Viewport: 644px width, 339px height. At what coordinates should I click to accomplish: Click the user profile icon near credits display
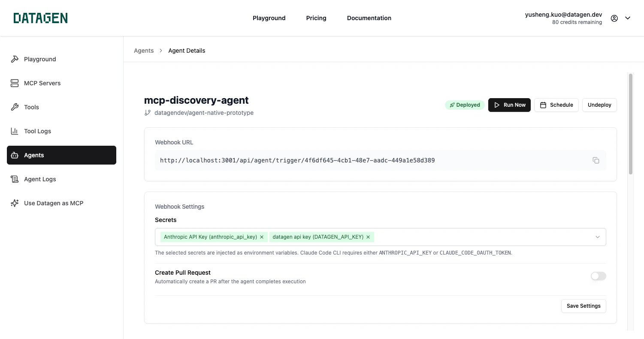(614, 18)
